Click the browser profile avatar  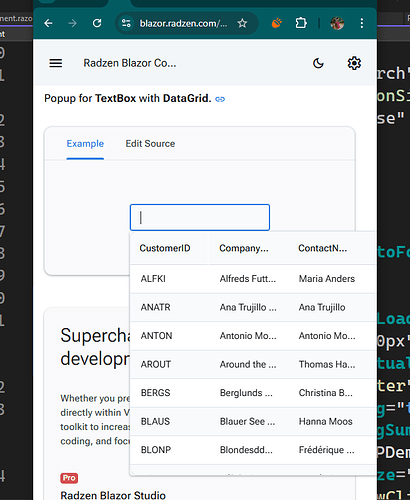(337, 23)
